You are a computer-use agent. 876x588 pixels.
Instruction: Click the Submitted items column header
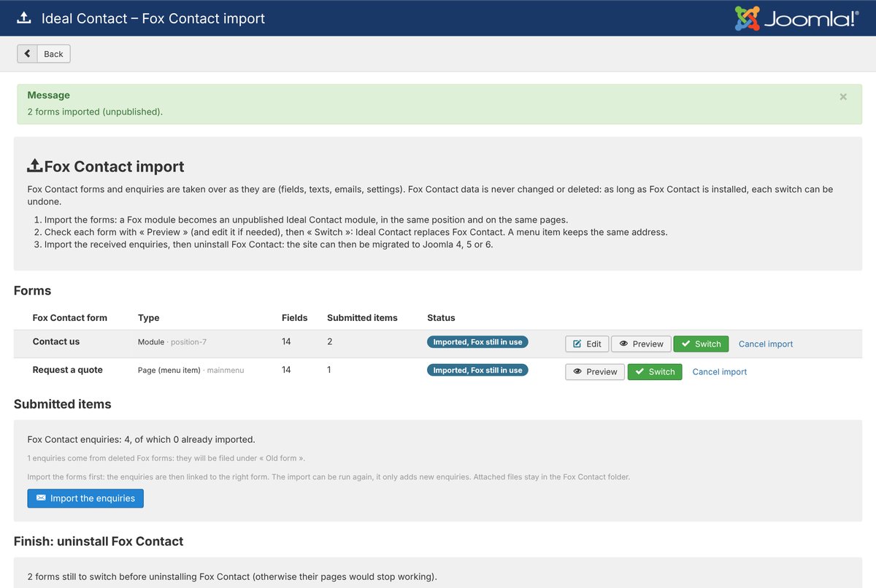[x=362, y=317]
